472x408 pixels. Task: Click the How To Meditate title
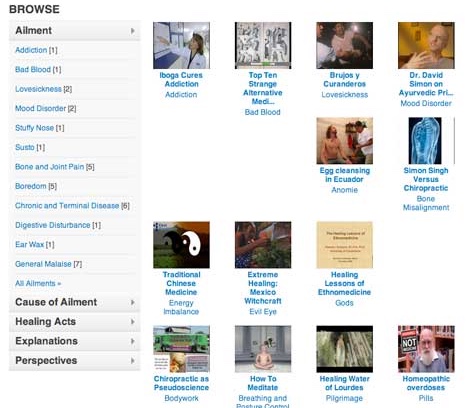263,383
